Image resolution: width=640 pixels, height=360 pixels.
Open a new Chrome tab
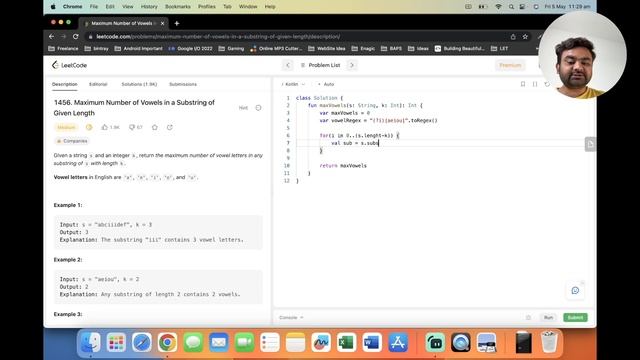point(177,23)
